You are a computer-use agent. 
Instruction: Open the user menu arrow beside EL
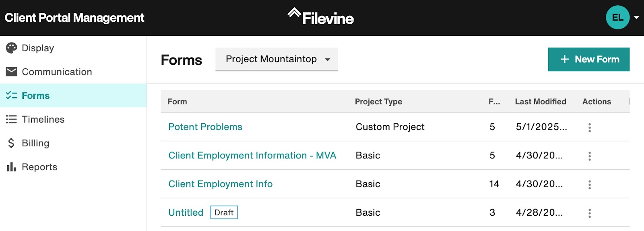[x=636, y=17]
